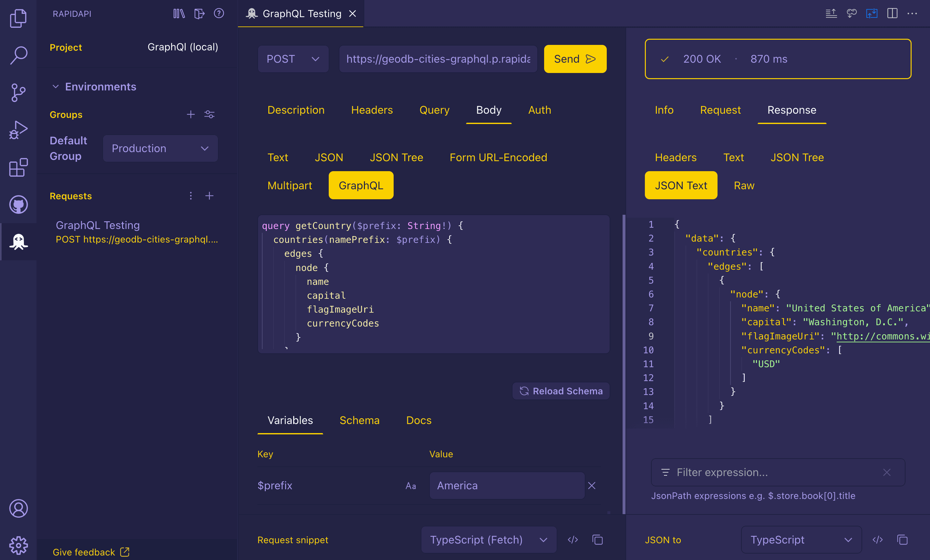
Task: Switch to the Description tab
Action: coord(296,110)
